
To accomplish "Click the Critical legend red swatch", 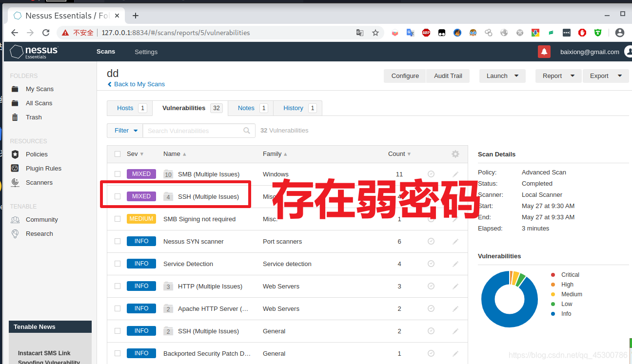I will 553,275.
